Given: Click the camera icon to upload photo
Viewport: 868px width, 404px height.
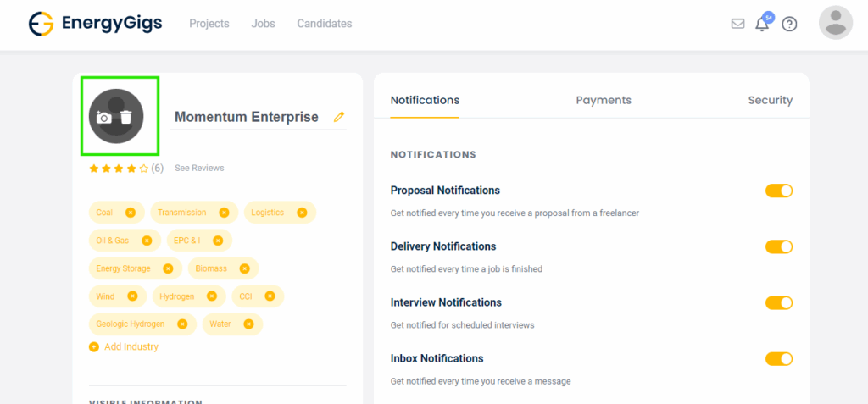Looking at the screenshot, I should point(104,118).
